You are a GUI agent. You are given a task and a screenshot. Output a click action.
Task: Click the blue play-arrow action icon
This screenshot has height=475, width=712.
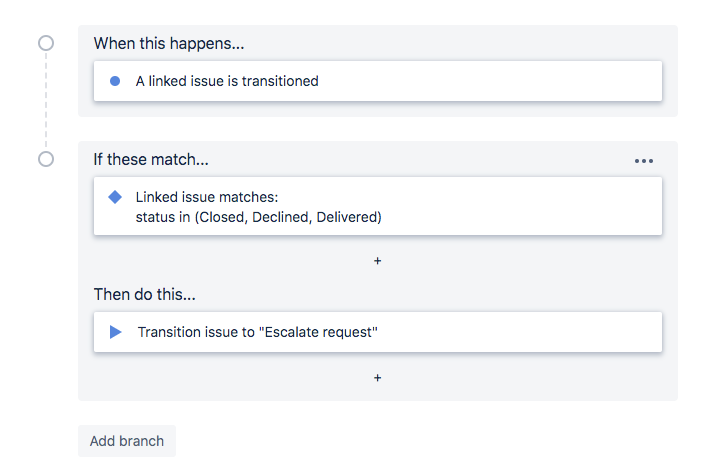115,332
